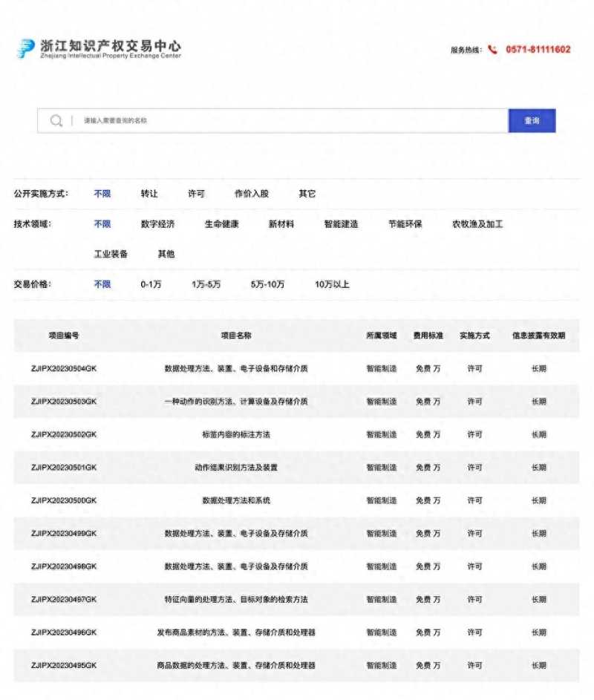
Task: Click the 项目名称 column header
Action: click(x=236, y=336)
